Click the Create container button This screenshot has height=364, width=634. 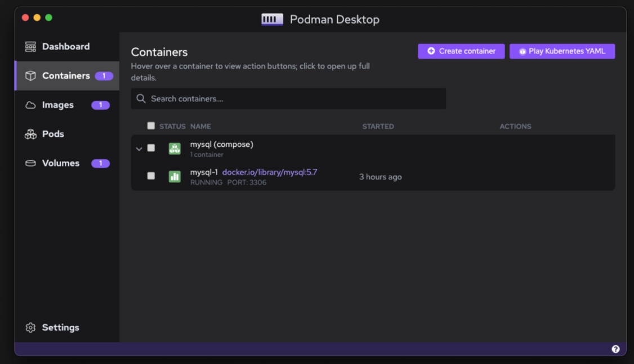tap(461, 51)
